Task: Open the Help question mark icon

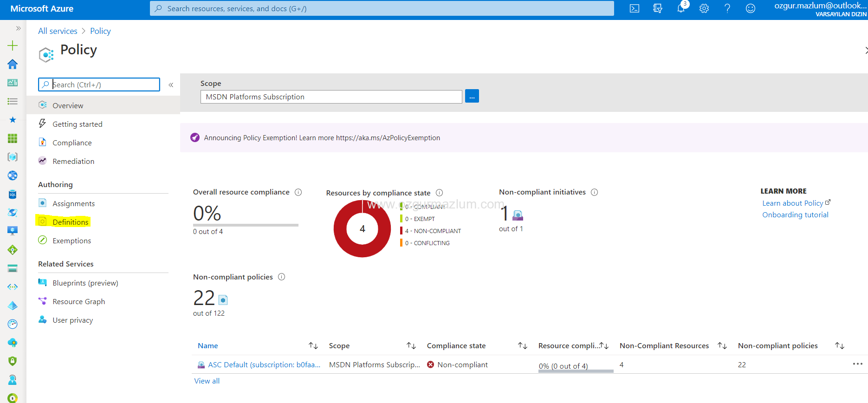Action: (727, 8)
